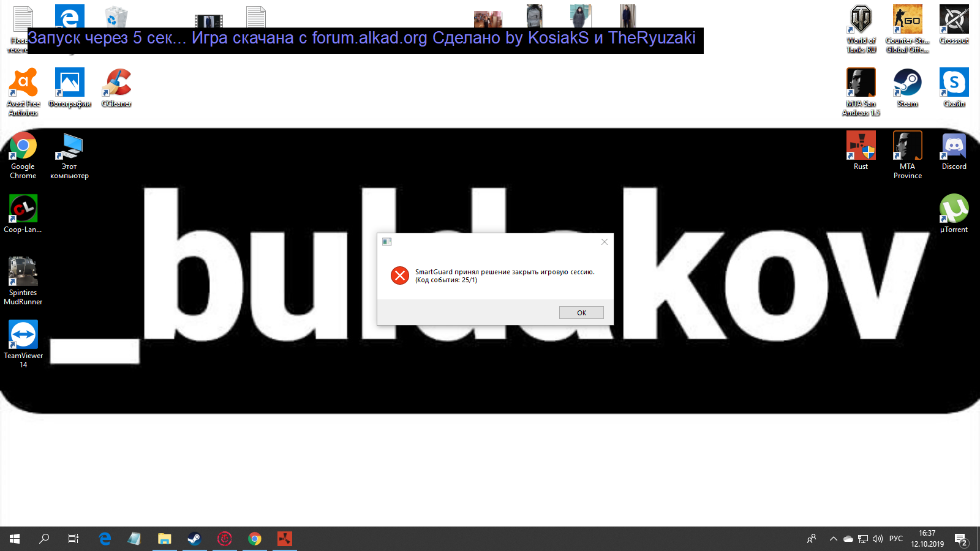Open the CCleaner desktop shortcut
Screen dimensions: 980x551
pos(117,83)
